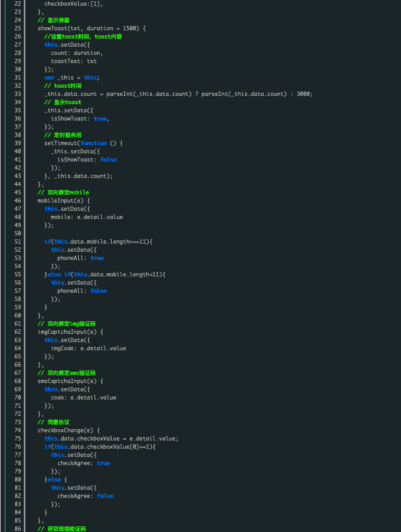This screenshot has width=401, height=532.
Task: Click 'phoneAll: true' property
Action: 81,258
